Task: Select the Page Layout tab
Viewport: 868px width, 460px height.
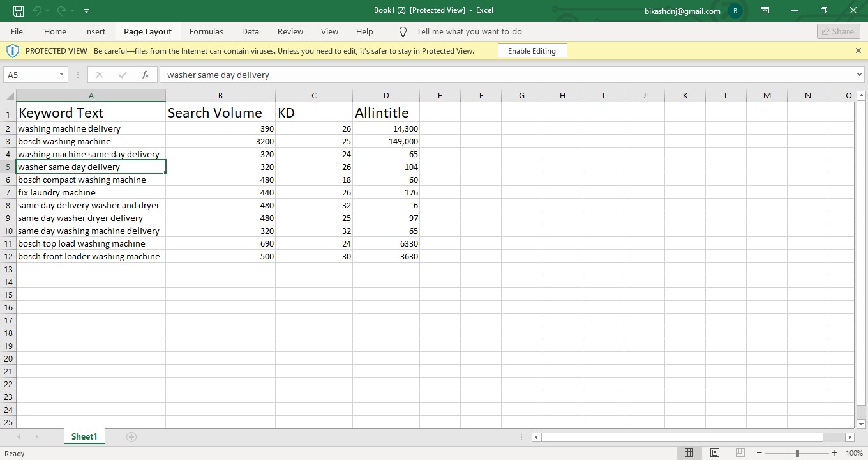Action: point(147,31)
